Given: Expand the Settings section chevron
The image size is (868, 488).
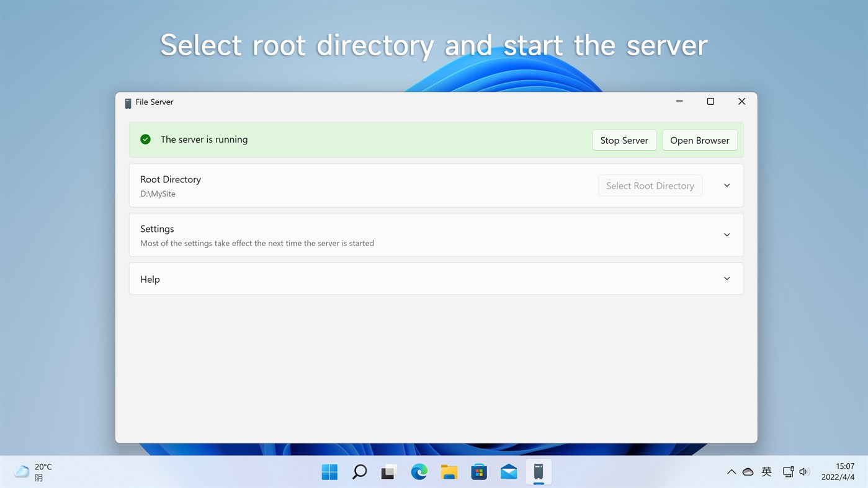Looking at the screenshot, I should (727, 235).
